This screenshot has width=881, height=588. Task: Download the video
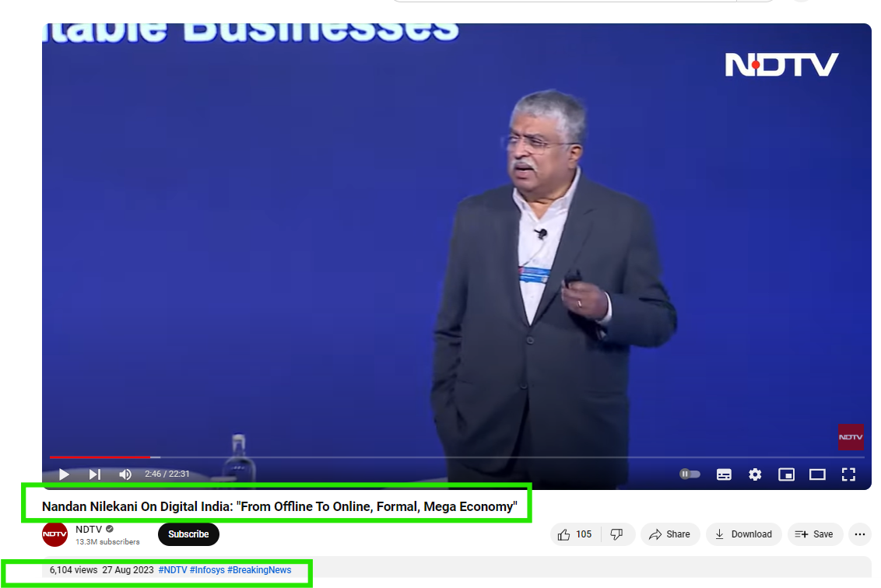tap(743, 534)
